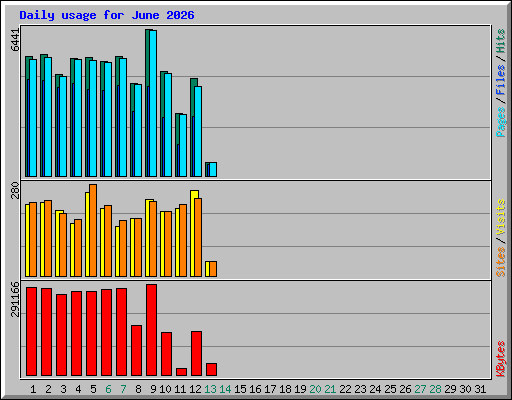The width and height of the screenshot is (512, 400).
Task: Click day "18" on the bottom axis
Action: 285,389
